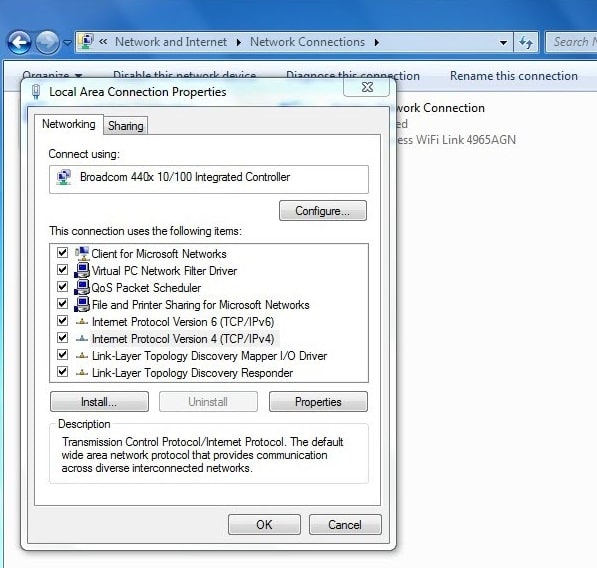This screenshot has height=568, width=597.
Task: Select File and Printer Sharing icon
Action: [82, 305]
